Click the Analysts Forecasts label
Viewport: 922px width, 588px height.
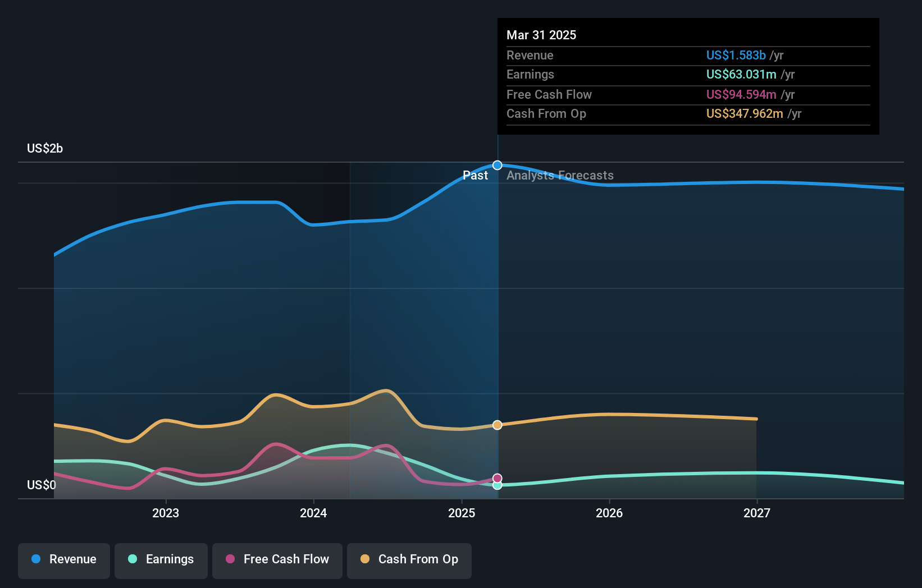click(560, 176)
